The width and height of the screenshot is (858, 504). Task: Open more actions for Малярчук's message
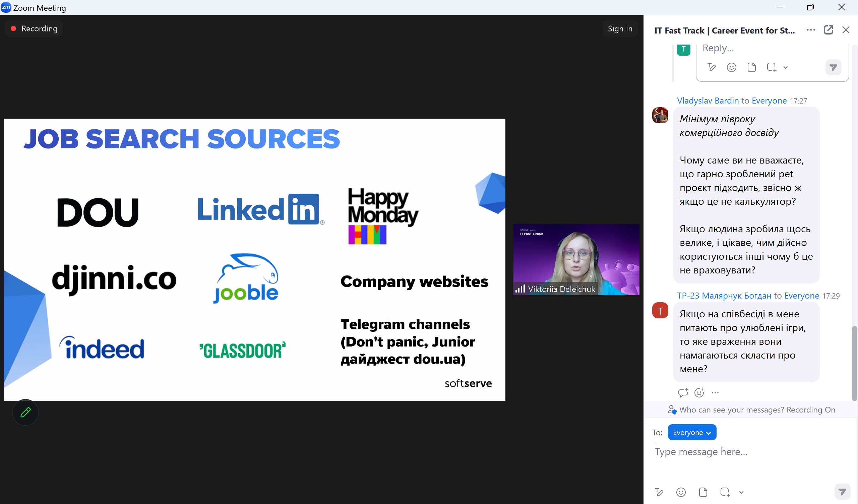[x=715, y=393]
